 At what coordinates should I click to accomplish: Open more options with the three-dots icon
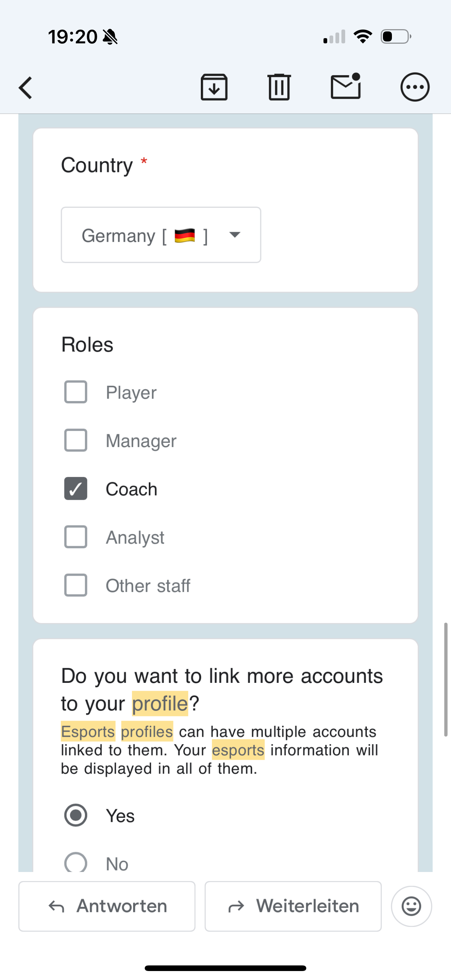click(x=415, y=87)
